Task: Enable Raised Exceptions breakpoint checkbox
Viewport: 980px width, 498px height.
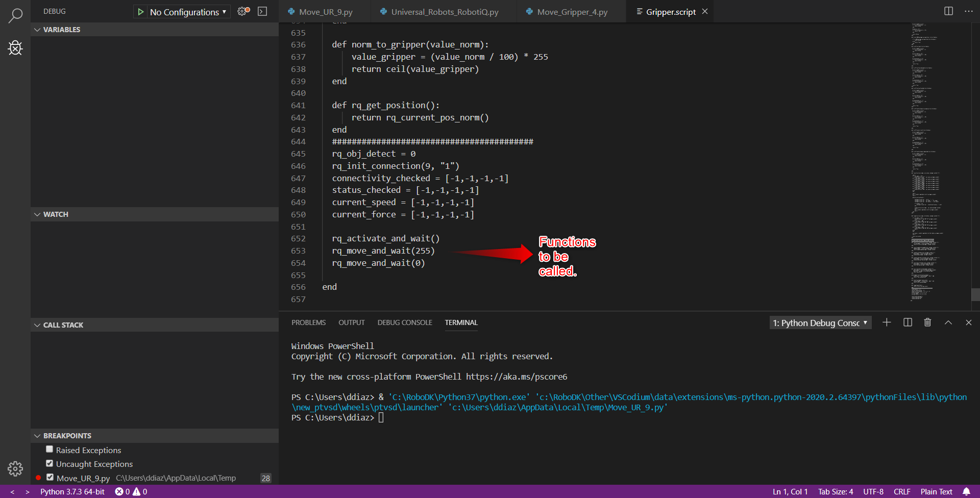Action: click(50, 450)
